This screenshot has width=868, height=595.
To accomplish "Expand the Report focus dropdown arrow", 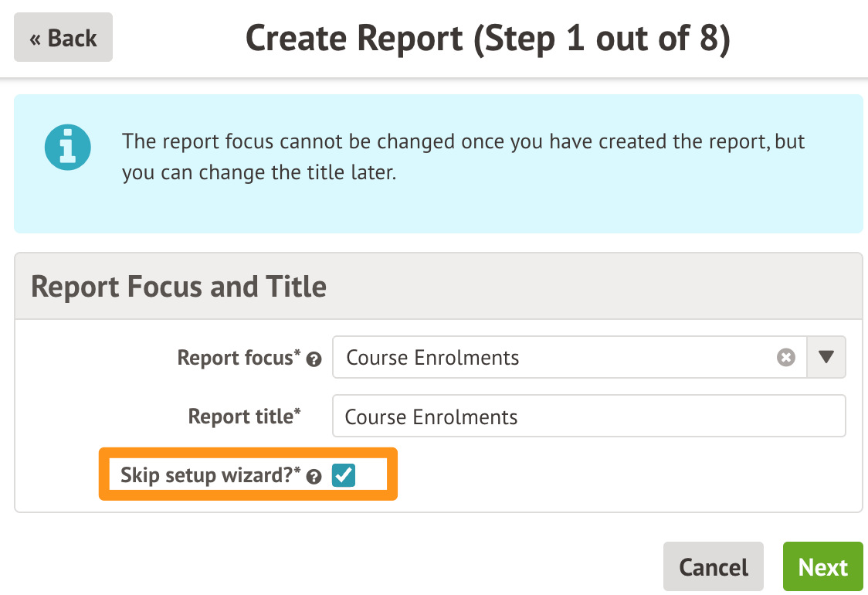I will click(x=826, y=357).
